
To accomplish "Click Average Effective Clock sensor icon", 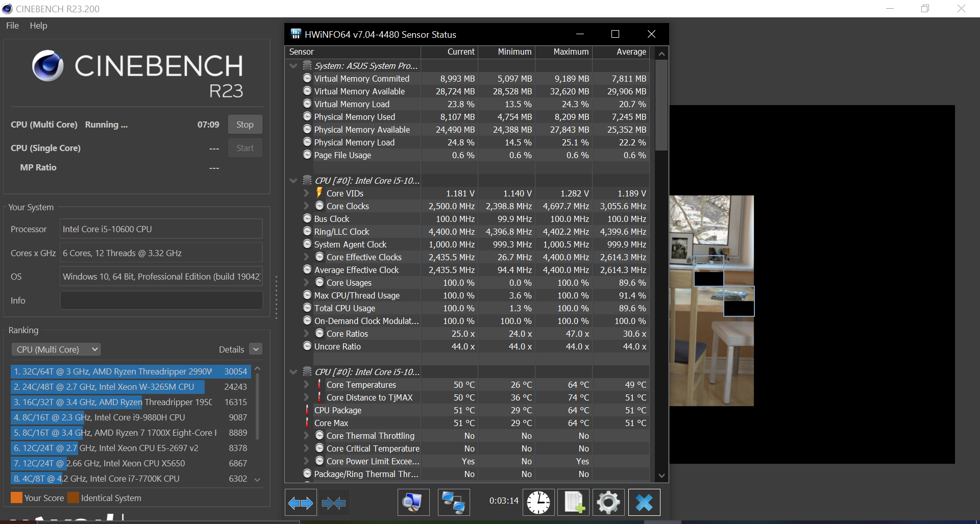I will pos(307,269).
